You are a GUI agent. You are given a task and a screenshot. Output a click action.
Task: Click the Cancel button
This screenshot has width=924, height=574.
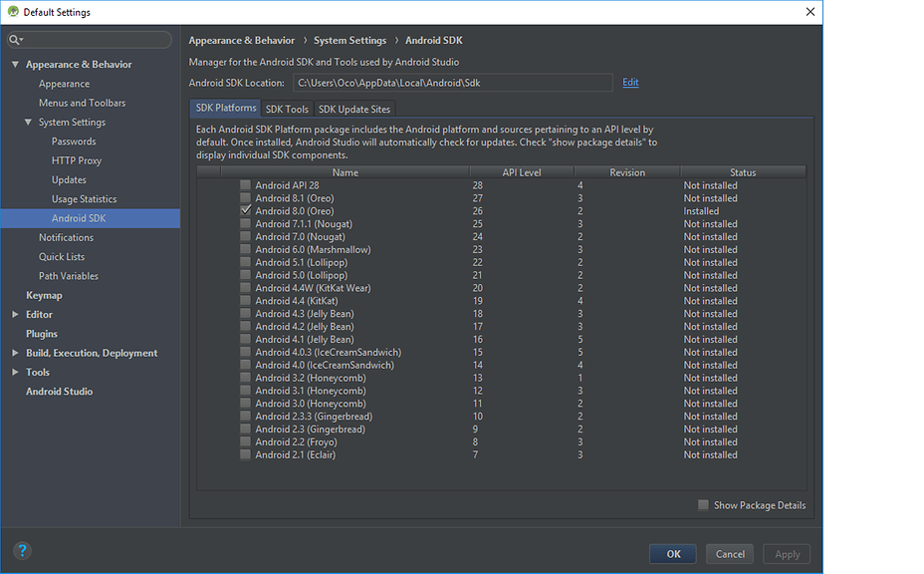pyautogui.click(x=730, y=554)
